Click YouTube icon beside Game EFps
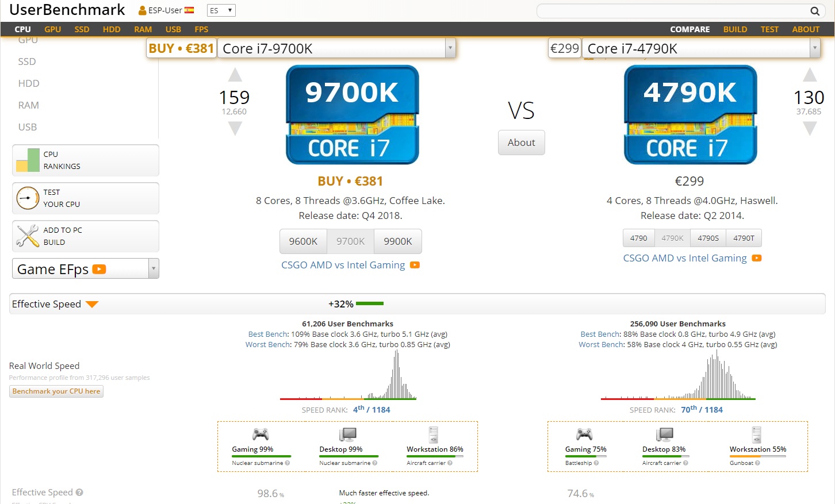Image resolution: width=835 pixels, height=504 pixels. 99,269
